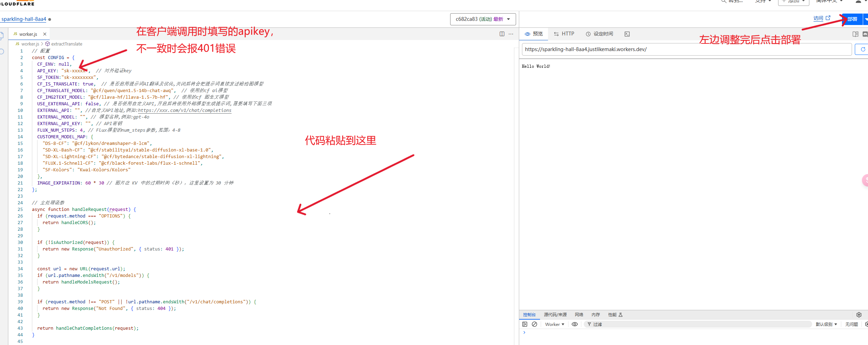Click the IMAGE_EXPIRATION config line
868x345 pixels.
tap(135, 183)
